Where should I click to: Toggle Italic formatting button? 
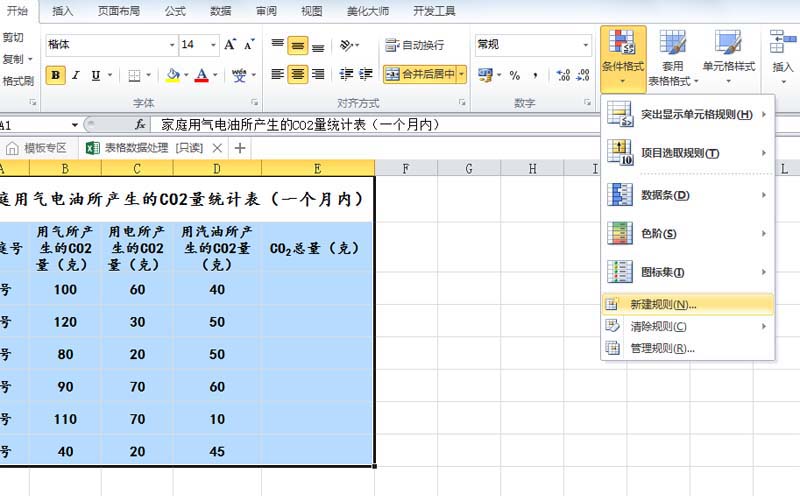click(76, 76)
